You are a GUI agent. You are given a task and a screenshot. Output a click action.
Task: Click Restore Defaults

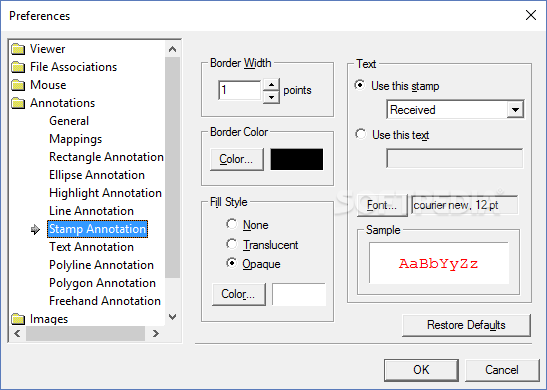pos(466,325)
